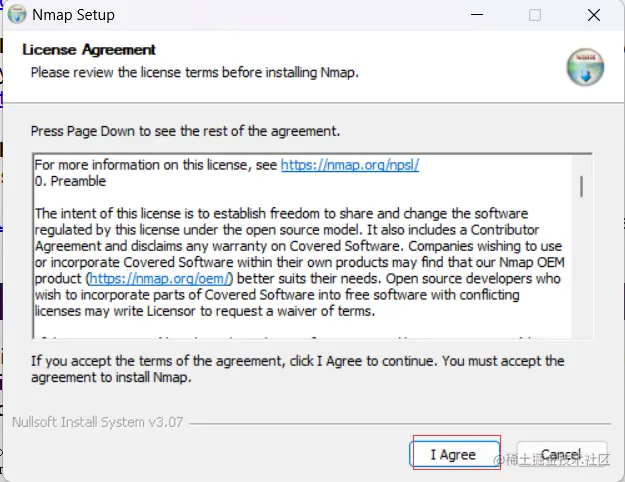Click the word 'Contributor' in the license text

(x=505, y=230)
